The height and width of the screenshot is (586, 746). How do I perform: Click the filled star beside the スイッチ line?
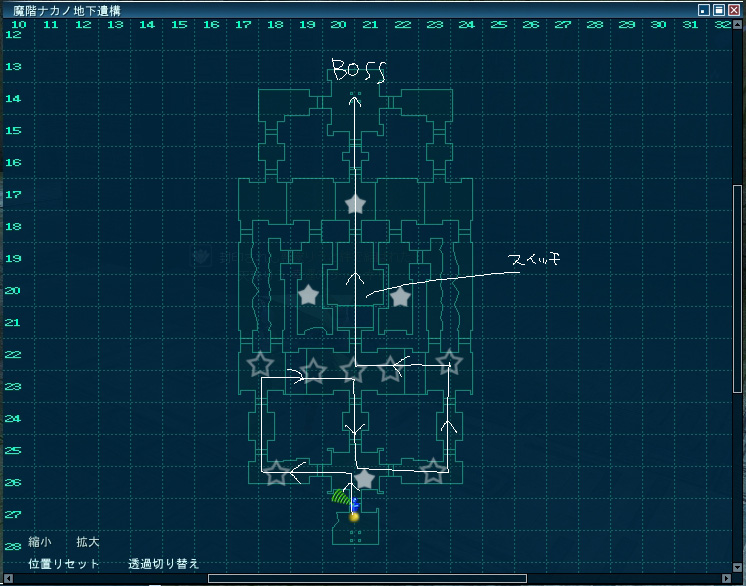click(x=400, y=297)
